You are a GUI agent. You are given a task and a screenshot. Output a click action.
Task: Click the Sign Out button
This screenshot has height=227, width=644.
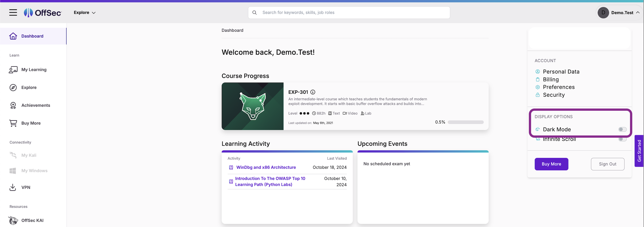[x=608, y=164]
